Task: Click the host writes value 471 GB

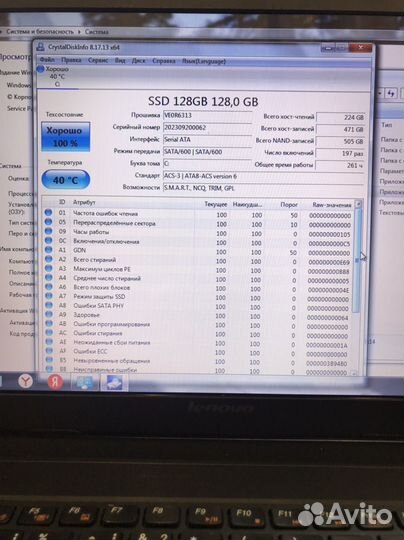Action: coord(340,129)
